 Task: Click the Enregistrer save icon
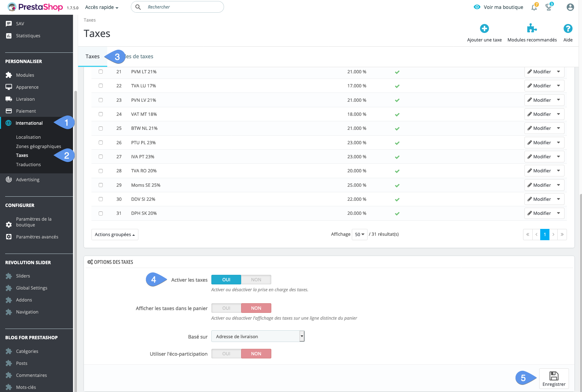pos(554,376)
